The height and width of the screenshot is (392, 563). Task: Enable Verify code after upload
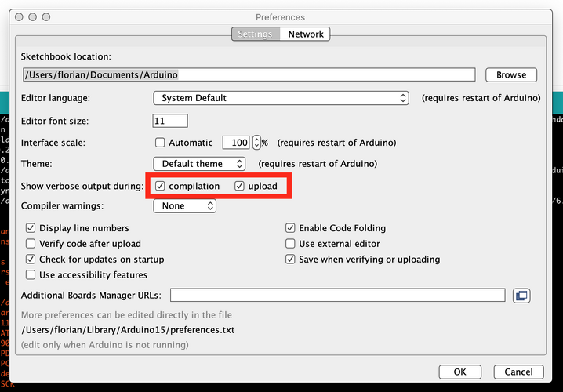[x=31, y=244]
